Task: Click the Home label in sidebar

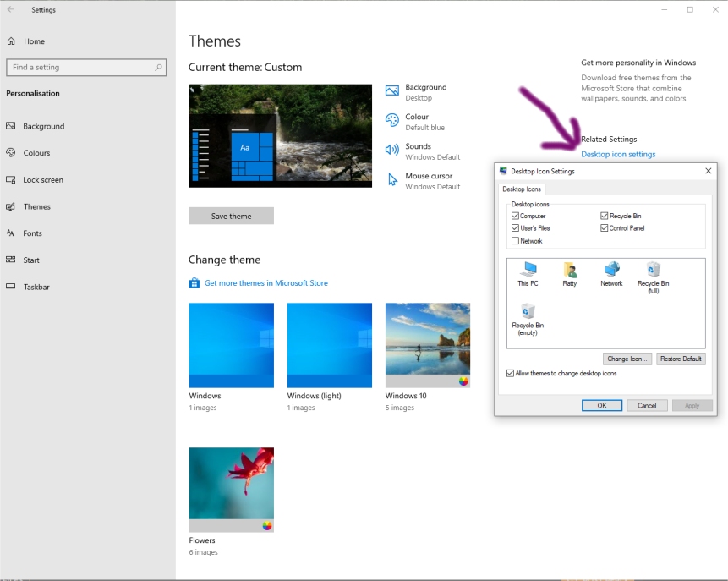Action: click(x=35, y=41)
